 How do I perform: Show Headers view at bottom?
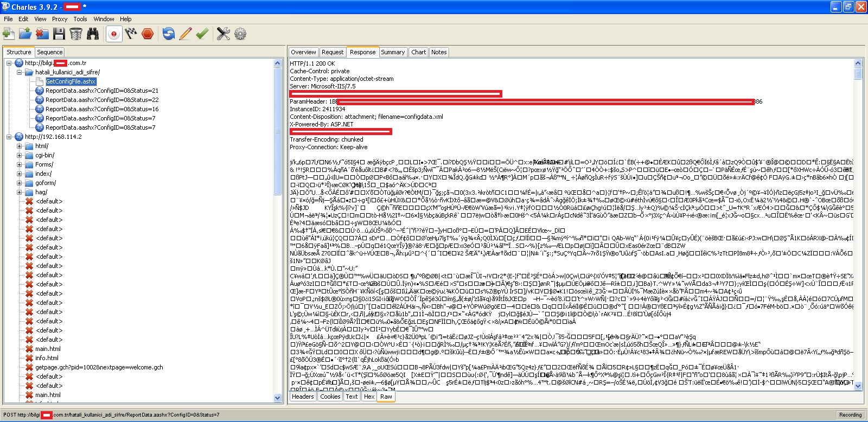pyautogui.click(x=303, y=397)
